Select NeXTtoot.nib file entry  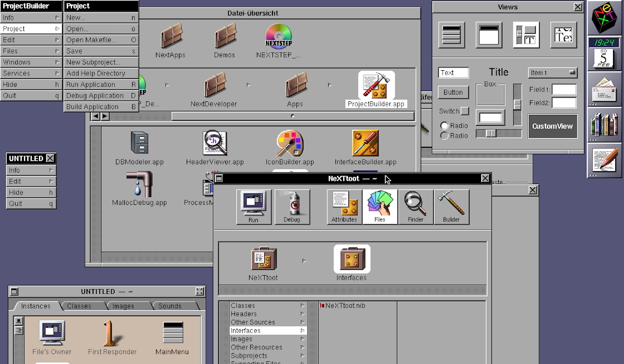(345, 306)
